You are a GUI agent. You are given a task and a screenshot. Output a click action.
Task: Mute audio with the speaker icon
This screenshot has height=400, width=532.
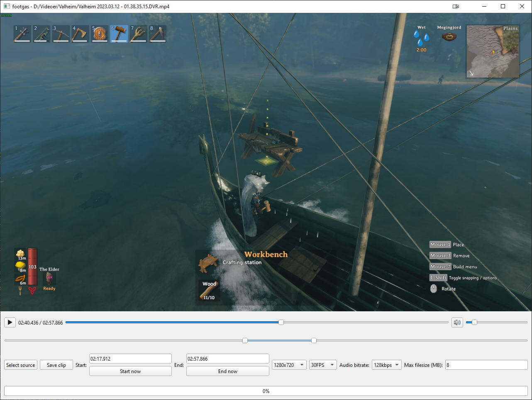457,322
